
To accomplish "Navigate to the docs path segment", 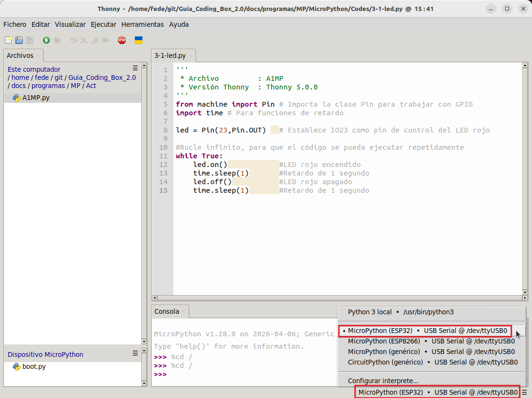I will (19, 86).
